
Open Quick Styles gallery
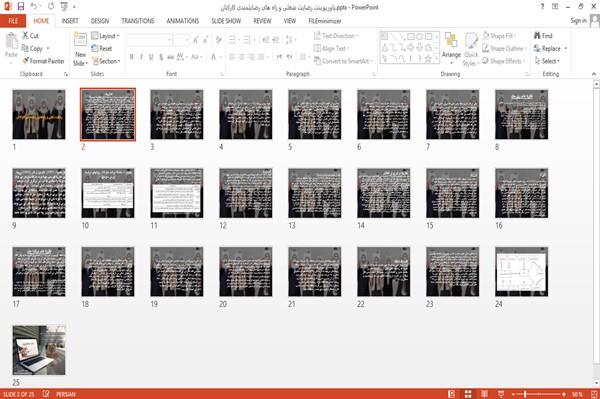(x=471, y=50)
